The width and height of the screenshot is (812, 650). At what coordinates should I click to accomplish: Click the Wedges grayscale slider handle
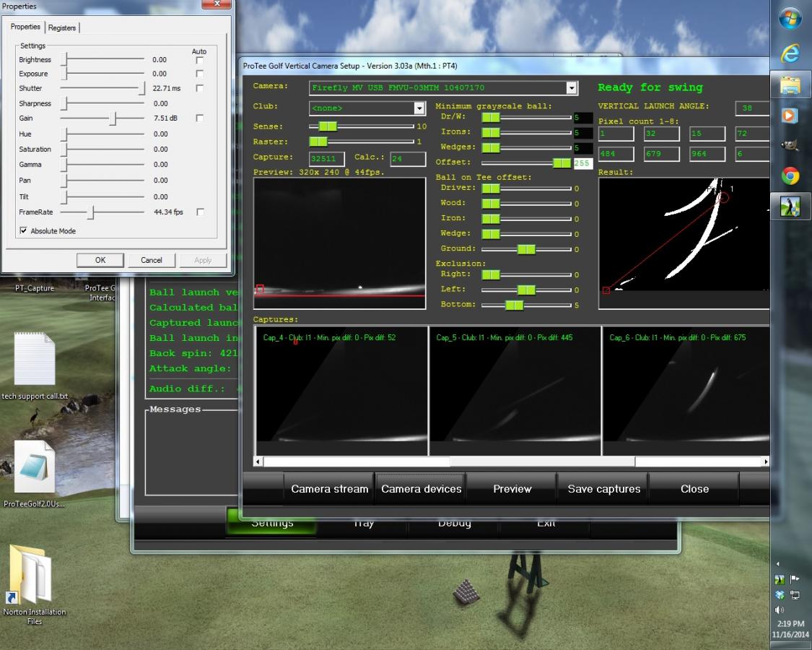click(x=491, y=148)
